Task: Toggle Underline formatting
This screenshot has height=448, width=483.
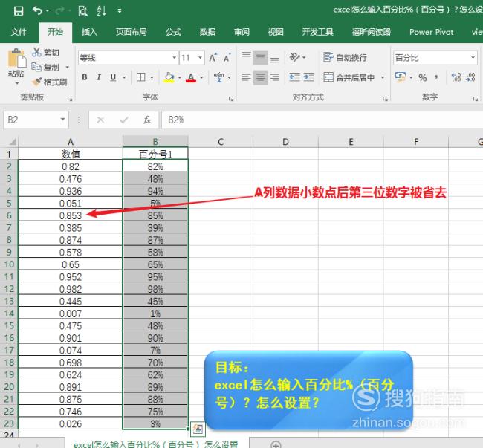Action: click(x=113, y=77)
